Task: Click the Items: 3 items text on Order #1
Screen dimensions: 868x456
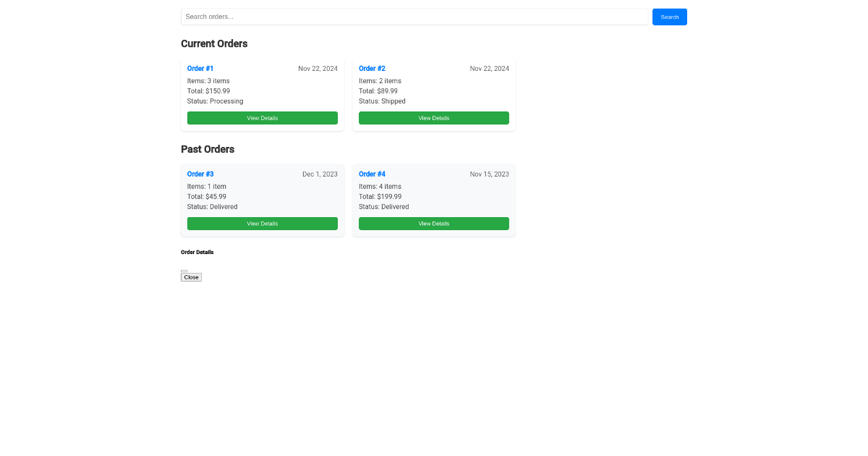Action: pyautogui.click(x=208, y=80)
